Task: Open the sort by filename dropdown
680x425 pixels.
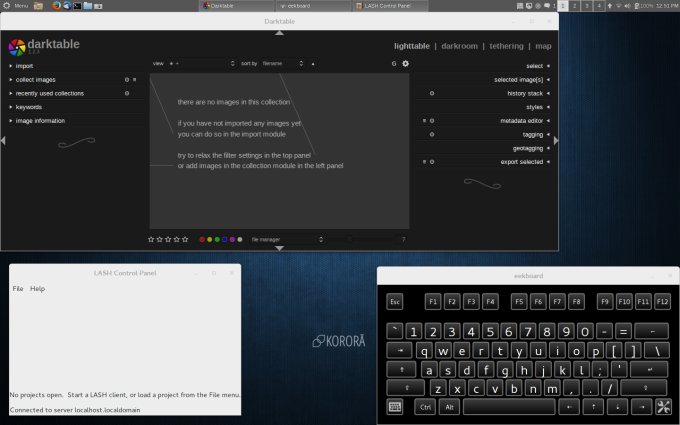Action: coord(283,63)
